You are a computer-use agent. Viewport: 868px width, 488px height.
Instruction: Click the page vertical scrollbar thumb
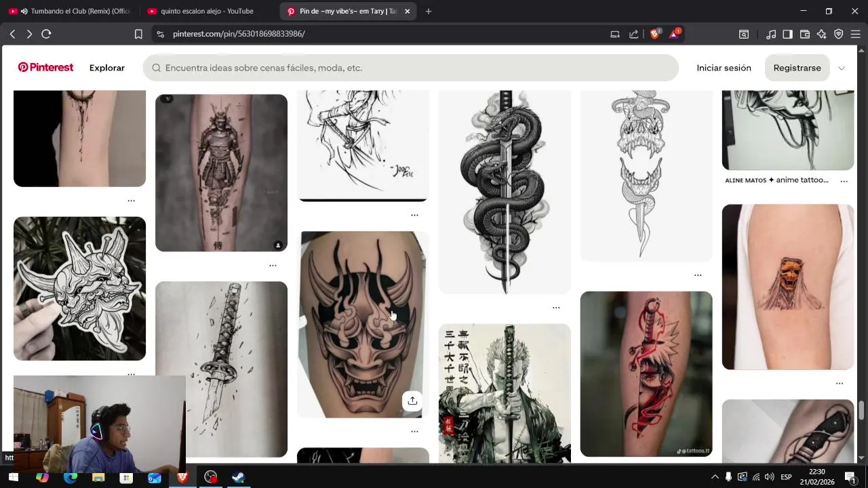pyautogui.click(x=861, y=411)
